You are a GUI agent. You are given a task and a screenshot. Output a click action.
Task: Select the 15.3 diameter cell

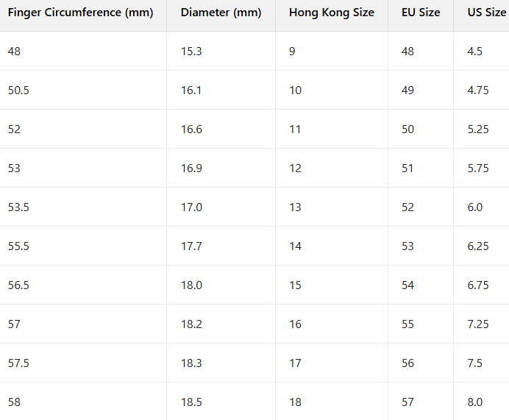pos(191,51)
